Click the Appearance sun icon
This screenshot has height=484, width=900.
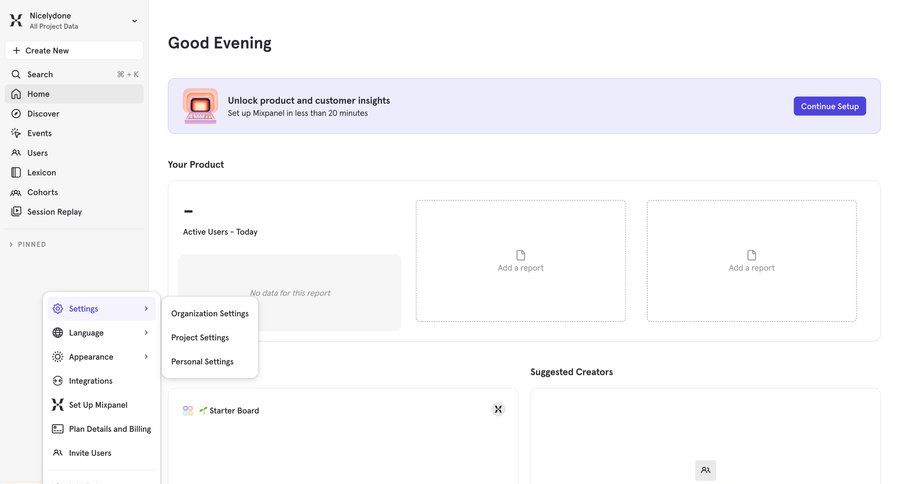click(x=57, y=357)
